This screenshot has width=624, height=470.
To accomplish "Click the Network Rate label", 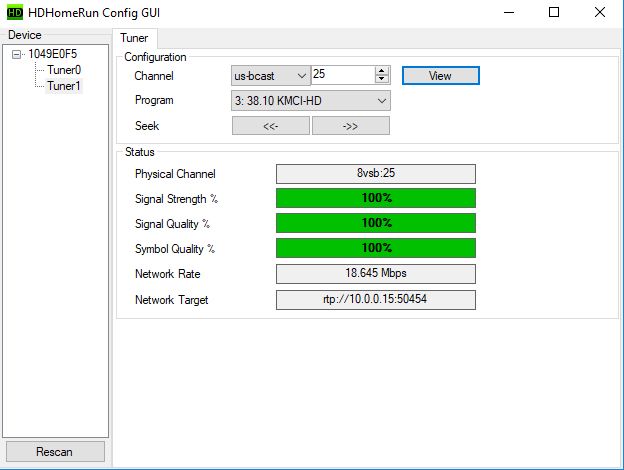I will 168,274.
